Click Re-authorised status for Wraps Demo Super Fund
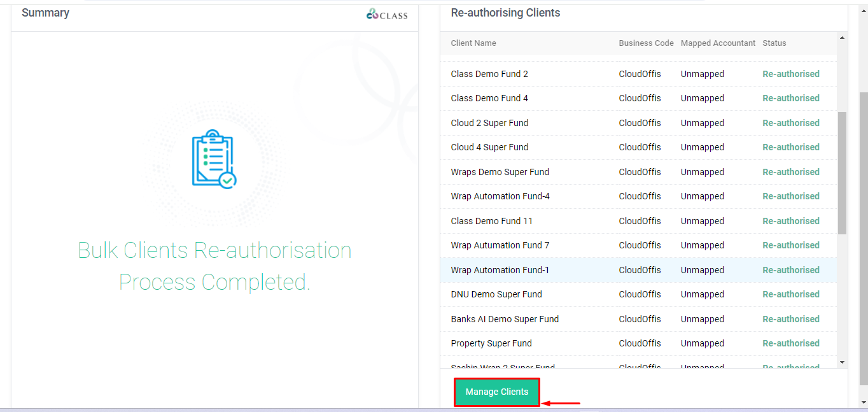This screenshot has width=868, height=412. (791, 172)
